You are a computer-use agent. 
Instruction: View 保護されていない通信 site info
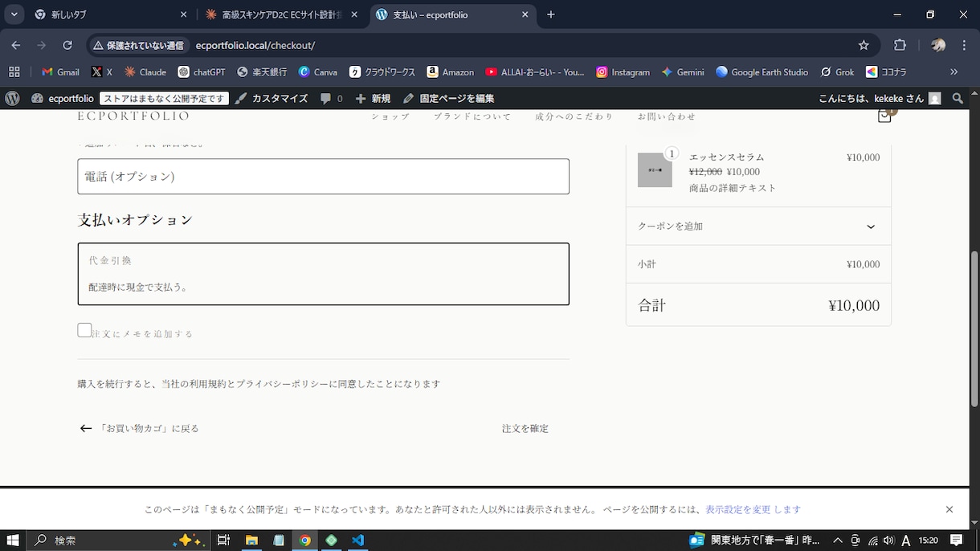(x=139, y=45)
